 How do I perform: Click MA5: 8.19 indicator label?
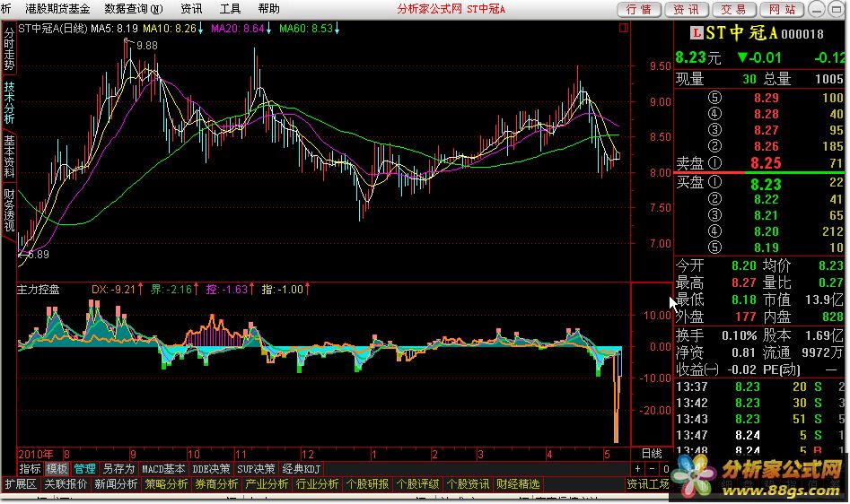(x=114, y=28)
